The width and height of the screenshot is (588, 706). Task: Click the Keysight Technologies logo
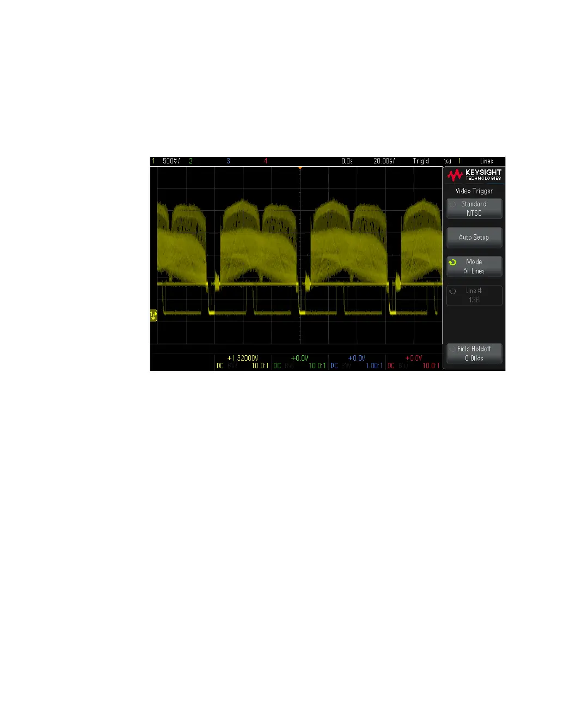474,175
